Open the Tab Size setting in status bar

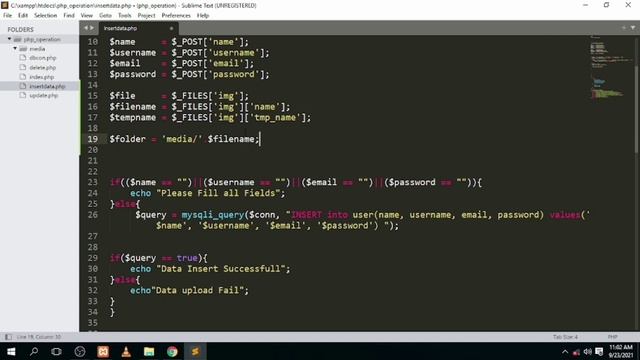[x=565, y=337]
